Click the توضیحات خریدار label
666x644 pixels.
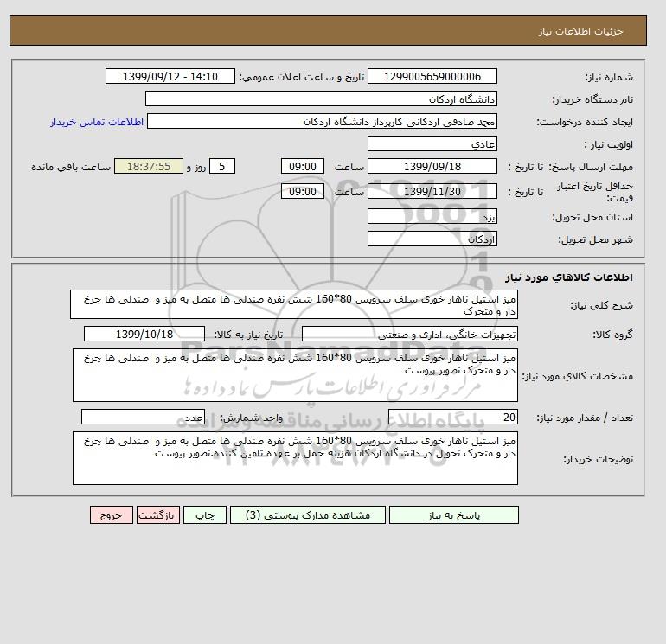[x=599, y=459]
